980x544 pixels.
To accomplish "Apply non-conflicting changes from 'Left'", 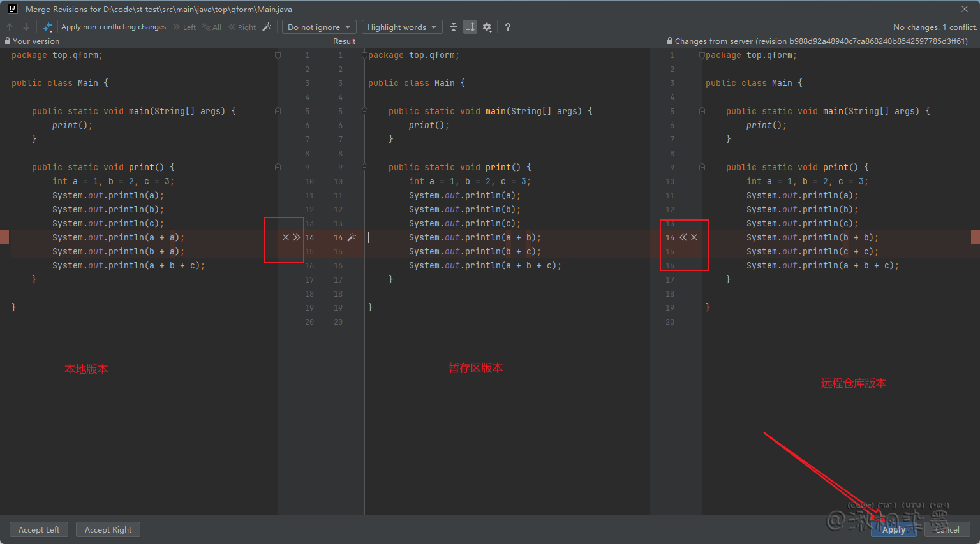I will coord(184,27).
